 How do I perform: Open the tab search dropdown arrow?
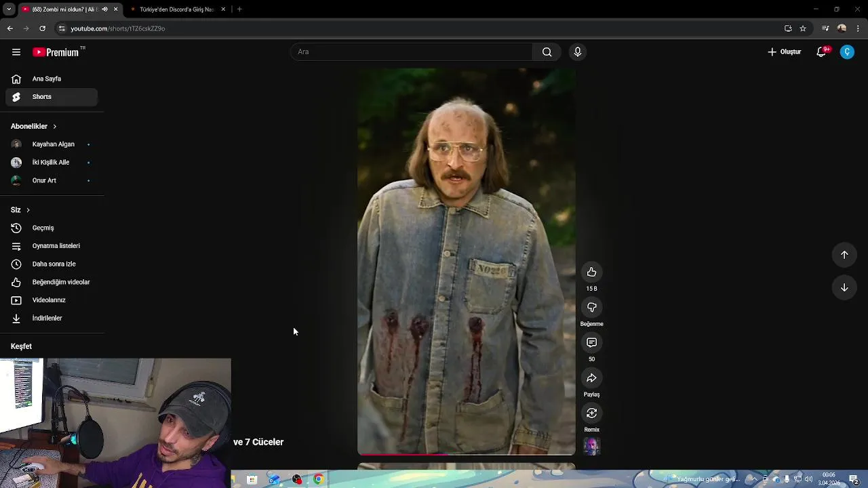[9, 9]
